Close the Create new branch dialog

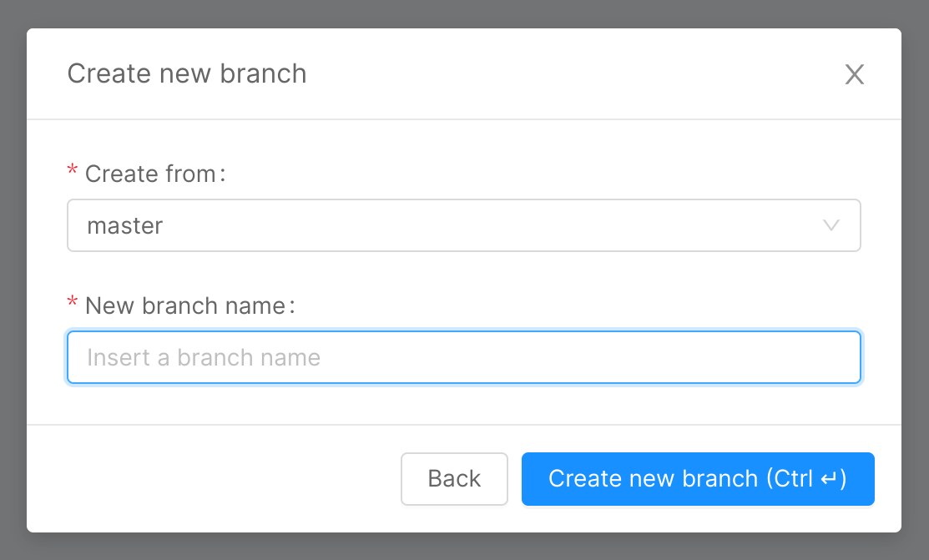(855, 74)
